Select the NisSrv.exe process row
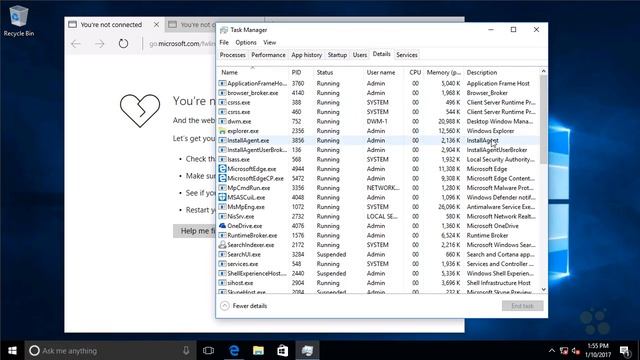The image size is (640, 360). pos(378,216)
